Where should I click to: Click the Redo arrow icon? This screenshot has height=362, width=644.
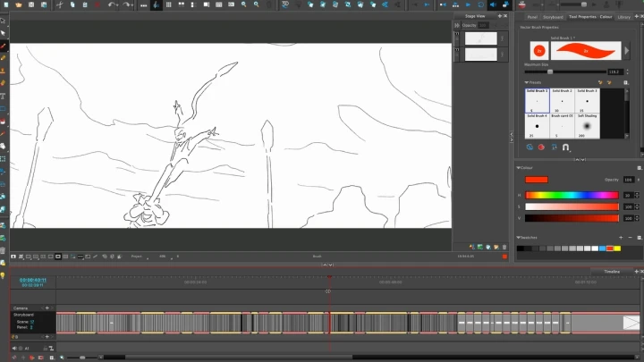[x=128, y=4]
